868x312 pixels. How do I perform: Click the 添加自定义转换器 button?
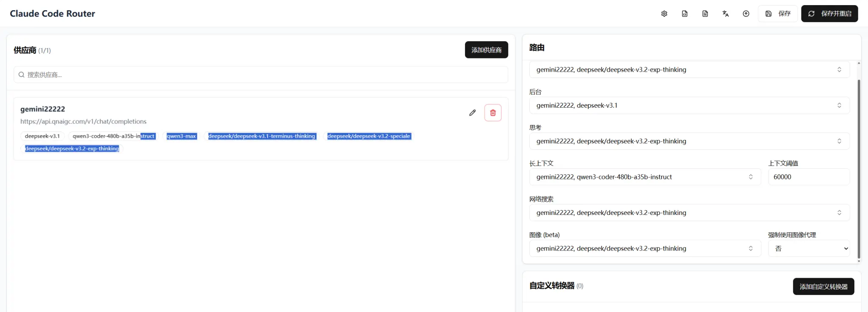pos(823,287)
